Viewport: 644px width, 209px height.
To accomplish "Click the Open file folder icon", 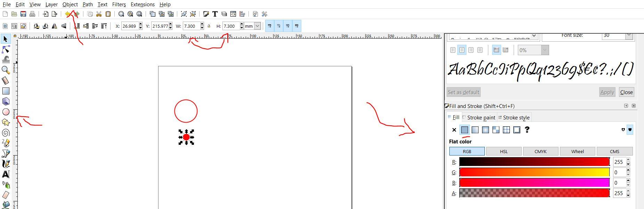I will (x=14, y=14).
